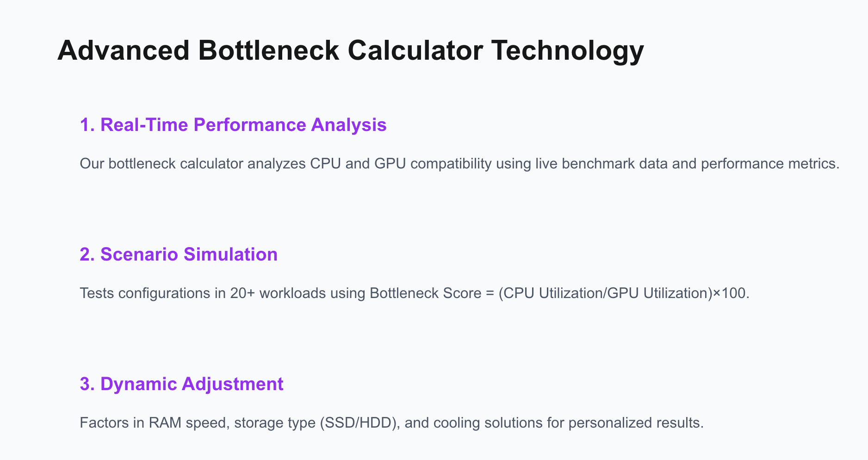This screenshot has width=868, height=460.
Task: Select the Real-Time Performance Analysis heading
Action: tap(233, 125)
